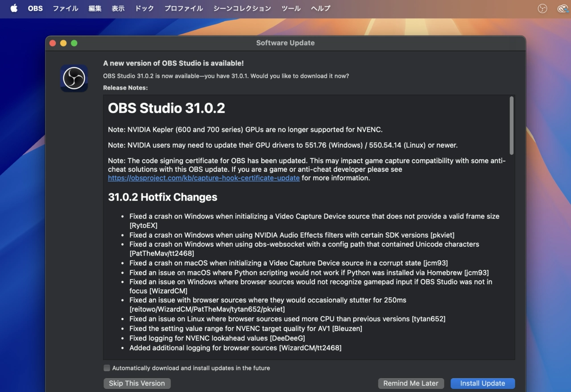Close the Software Update window

pos(53,43)
